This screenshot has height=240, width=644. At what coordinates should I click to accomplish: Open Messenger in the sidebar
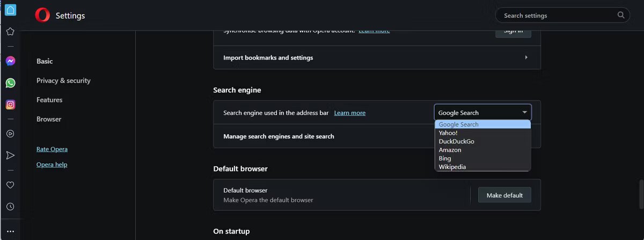(x=10, y=61)
